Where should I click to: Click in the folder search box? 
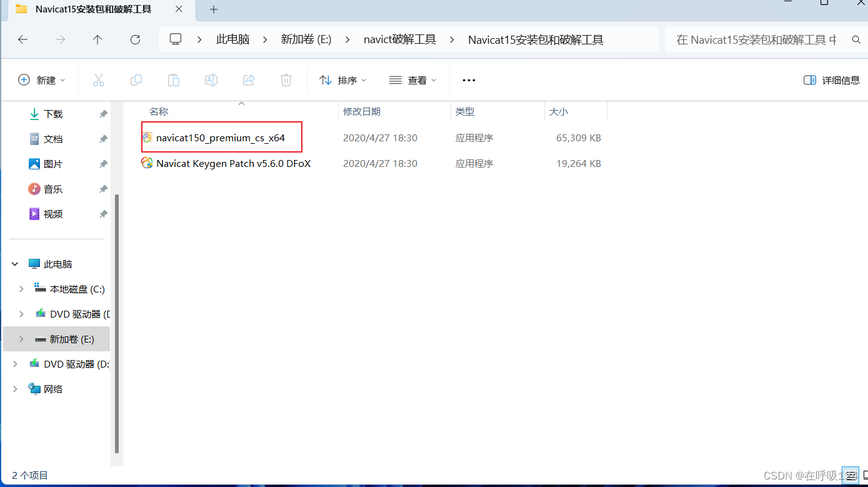pyautogui.click(x=756, y=40)
